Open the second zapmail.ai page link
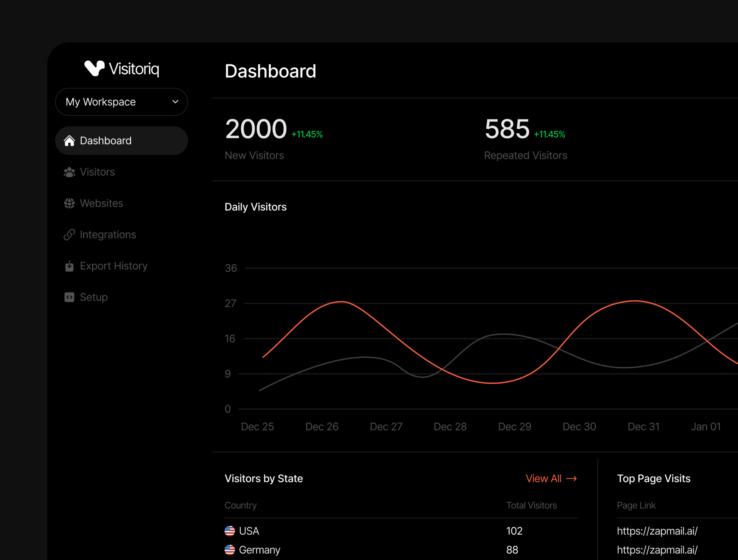Screen dimensions: 738x560 click(x=657, y=550)
